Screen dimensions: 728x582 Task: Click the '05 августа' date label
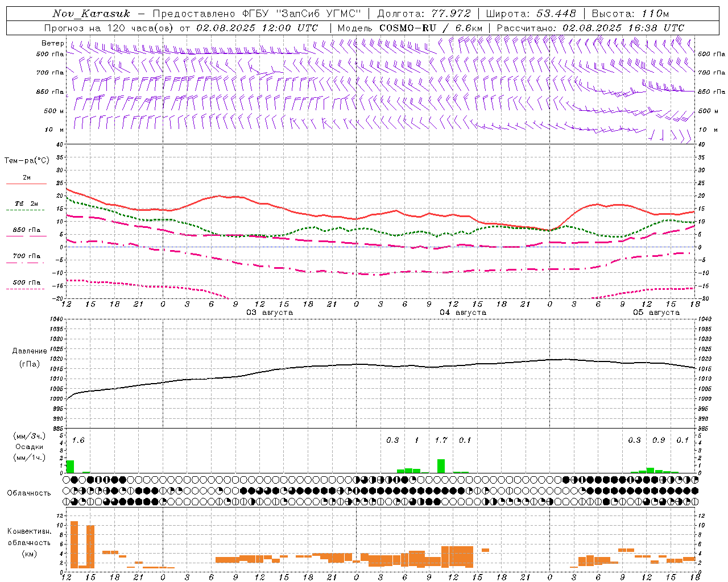coord(656,313)
